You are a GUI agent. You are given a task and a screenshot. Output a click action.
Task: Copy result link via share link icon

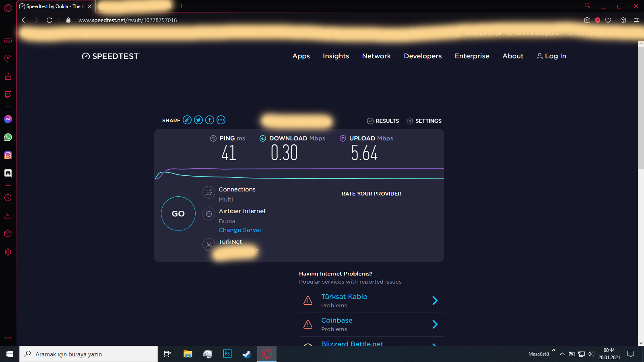[187, 120]
